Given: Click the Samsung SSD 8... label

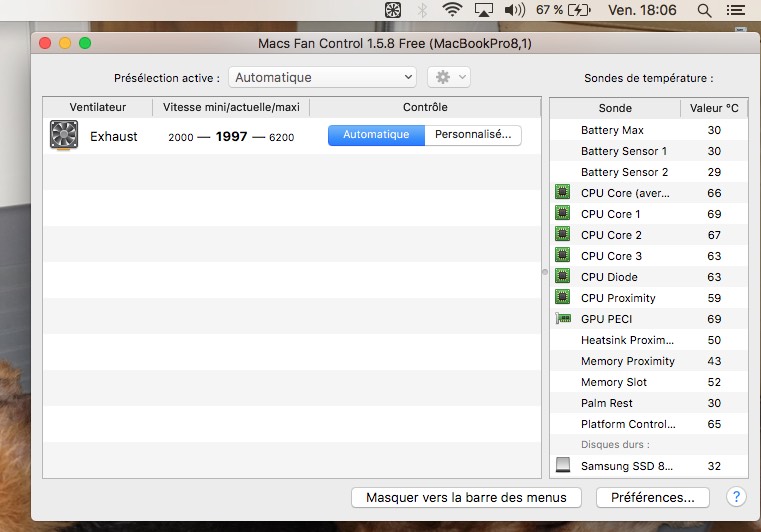Looking at the screenshot, I should tap(627, 466).
